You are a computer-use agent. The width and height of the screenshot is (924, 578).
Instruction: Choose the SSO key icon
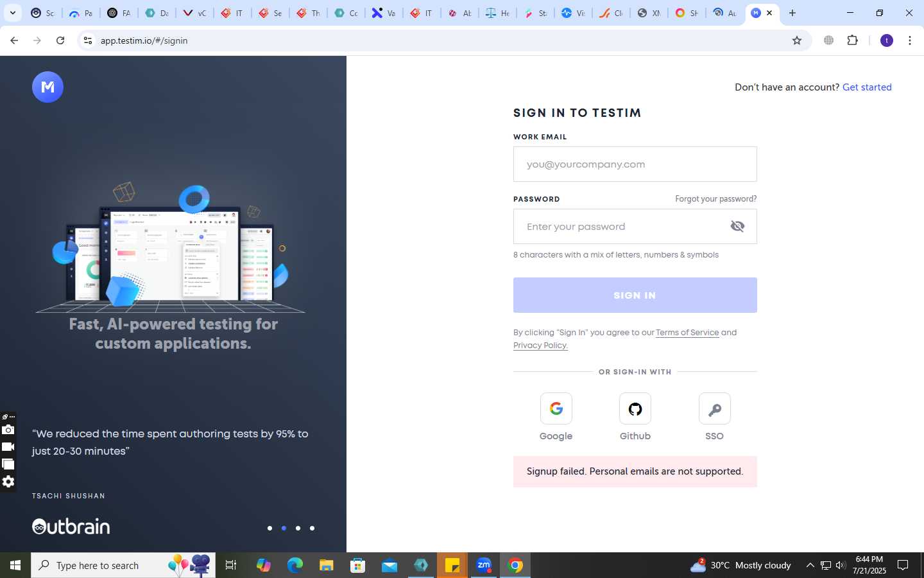pyautogui.click(x=714, y=408)
